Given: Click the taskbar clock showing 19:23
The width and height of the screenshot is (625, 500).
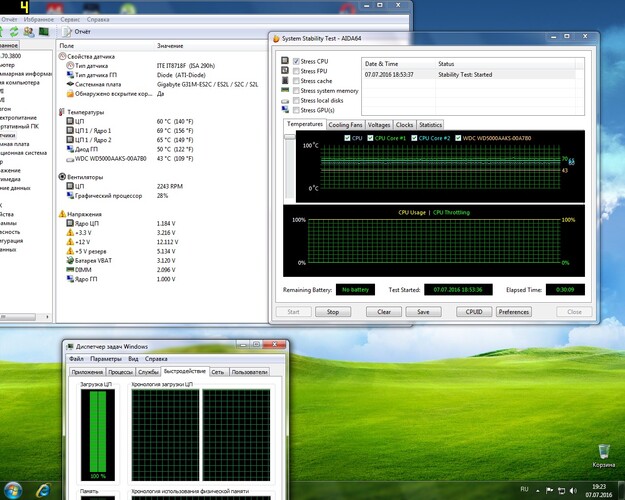Looking at the screenshot, I should click(599, 491).
